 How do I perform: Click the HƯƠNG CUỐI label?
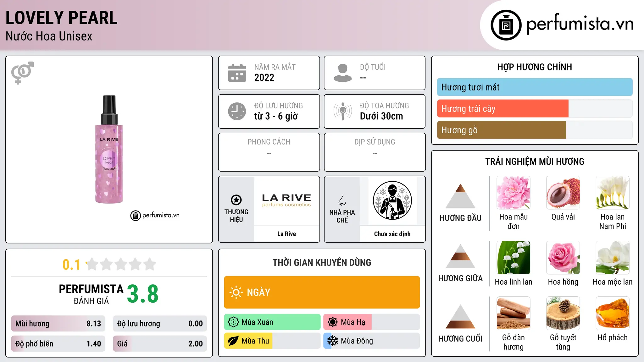coord(460,339)
